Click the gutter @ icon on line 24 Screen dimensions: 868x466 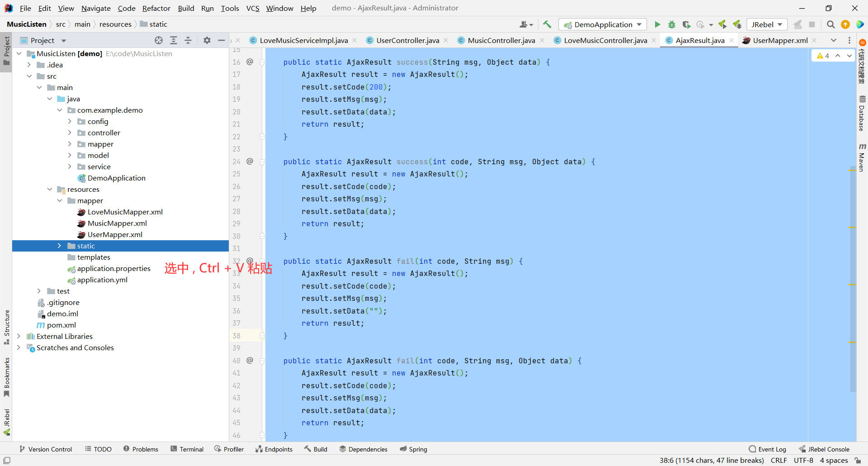click(x=250, y=161)
